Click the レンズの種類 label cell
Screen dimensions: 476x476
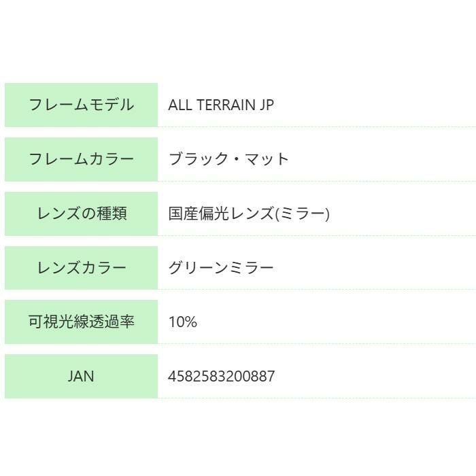coord(81,214)
